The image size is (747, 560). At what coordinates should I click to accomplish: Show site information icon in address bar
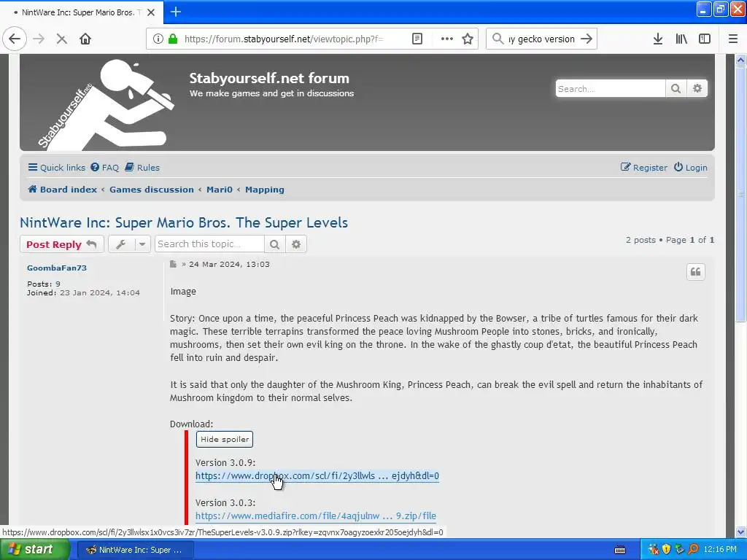tap(158, 39)
